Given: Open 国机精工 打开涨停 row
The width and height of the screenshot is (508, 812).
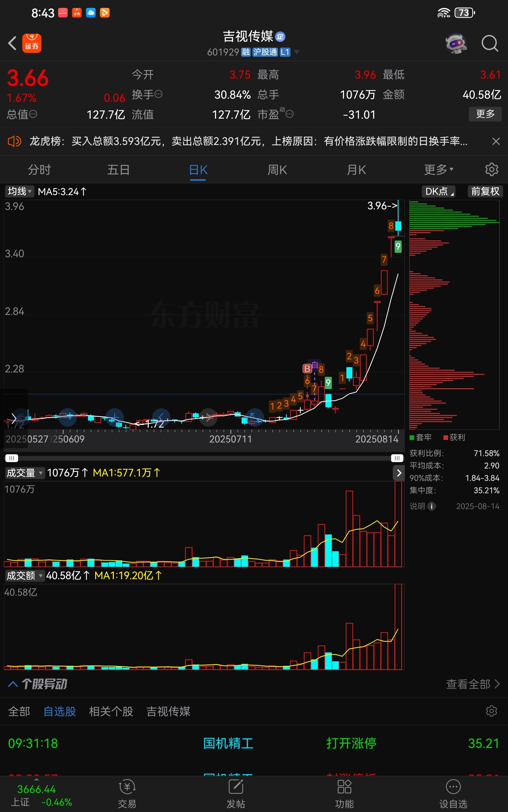Looking at the screenshot, I should (254, 743).
